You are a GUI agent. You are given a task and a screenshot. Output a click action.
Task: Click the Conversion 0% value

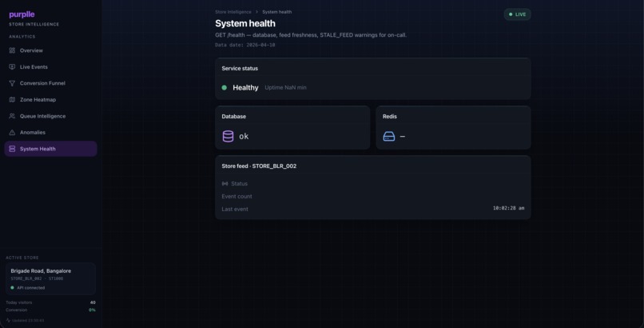coord(92,310)
